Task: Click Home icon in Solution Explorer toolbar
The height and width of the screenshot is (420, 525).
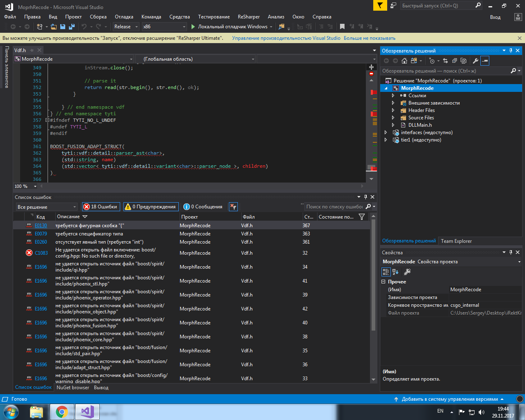Action: [404, 61]
